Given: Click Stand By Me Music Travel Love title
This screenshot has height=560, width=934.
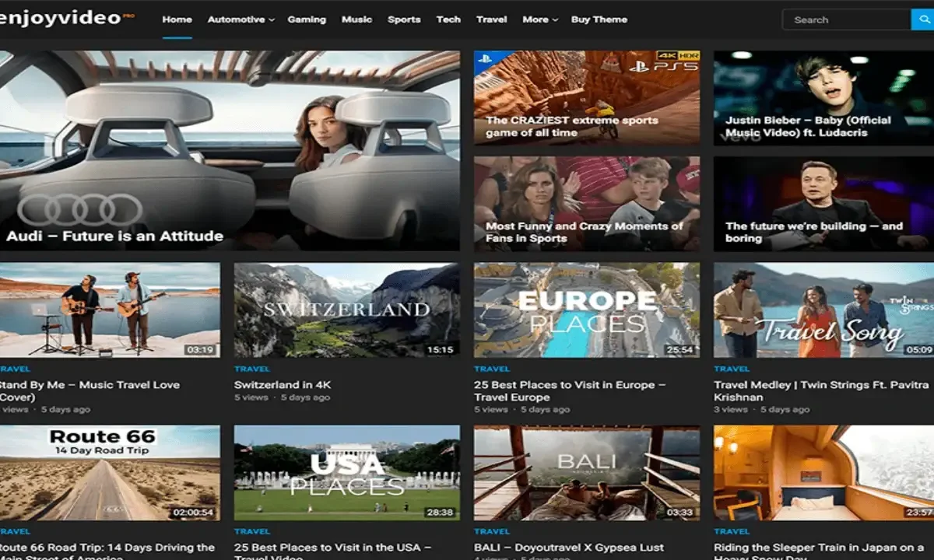Looking at the screenshot, I should (90, 391).
